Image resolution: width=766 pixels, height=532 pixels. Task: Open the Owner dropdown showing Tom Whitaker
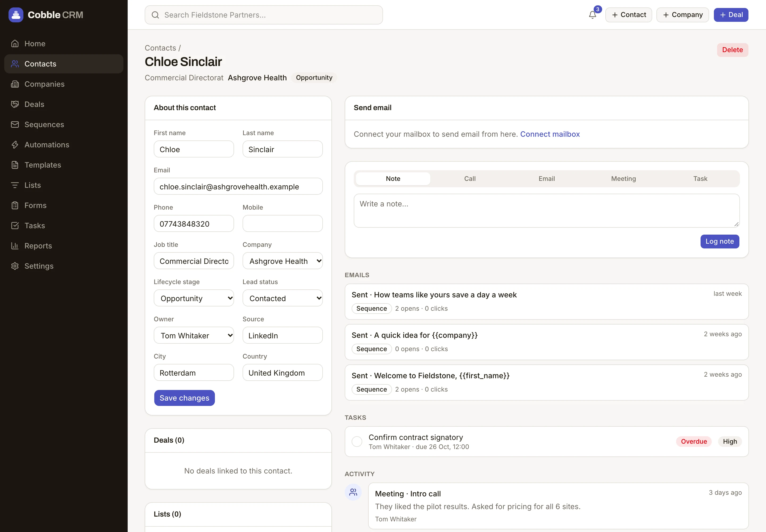click(194, 335)
